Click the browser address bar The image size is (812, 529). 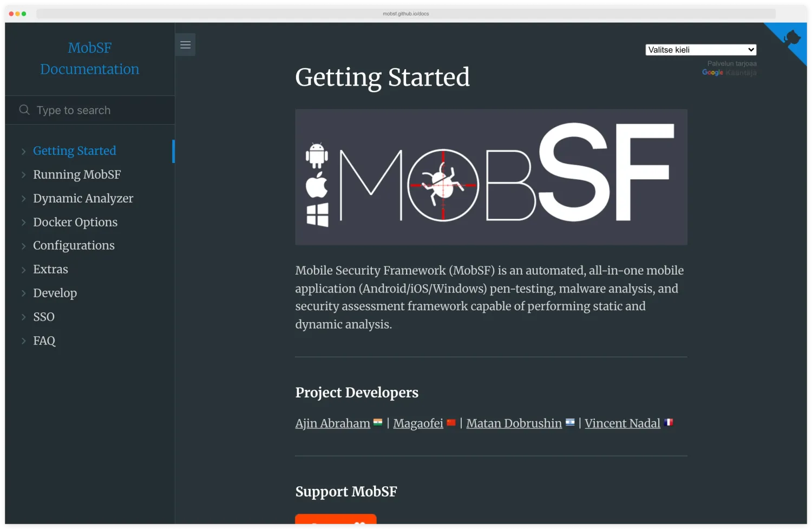(x=406, y=14)
